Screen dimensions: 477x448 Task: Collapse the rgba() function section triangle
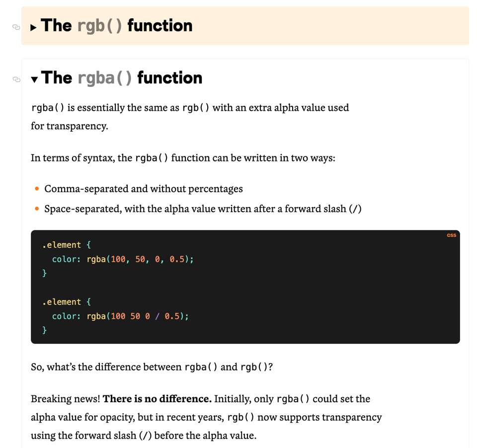[34, 79]
